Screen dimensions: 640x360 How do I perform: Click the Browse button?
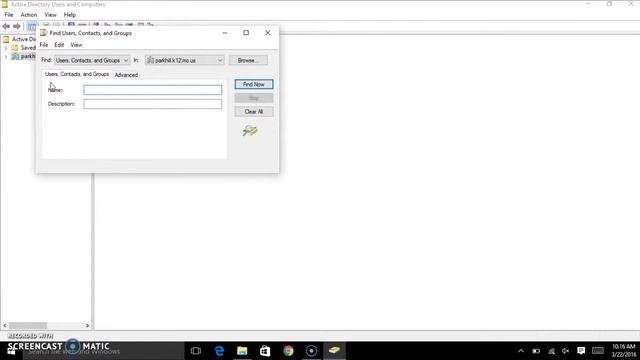pos(248,60)
